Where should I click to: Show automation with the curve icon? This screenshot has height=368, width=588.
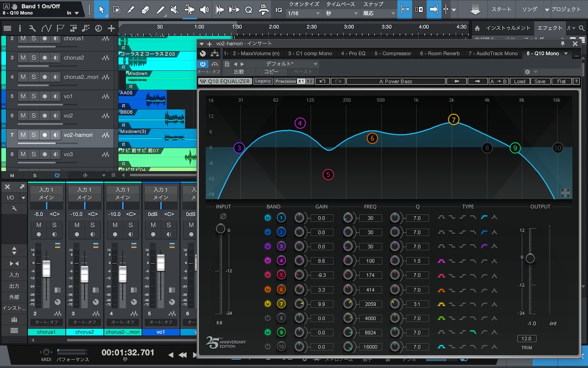pos(47,28)
